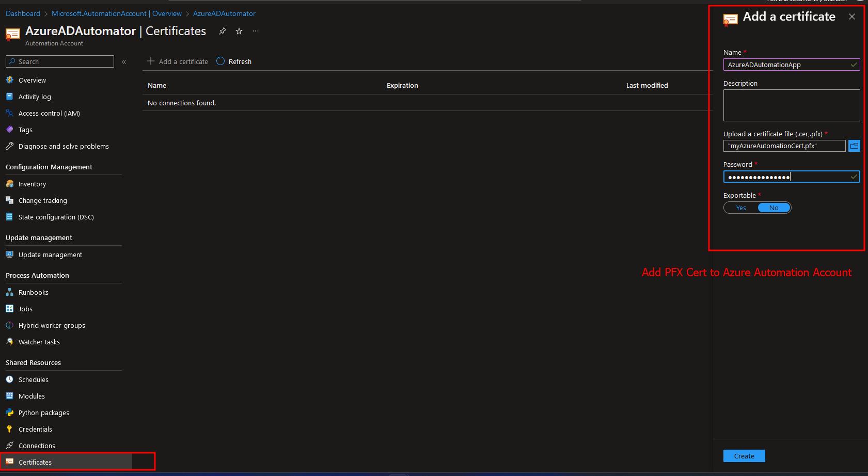The height and width of the screenshot is (476, 868).
Task: Collapse the left navigation menu
Action: 124,62
